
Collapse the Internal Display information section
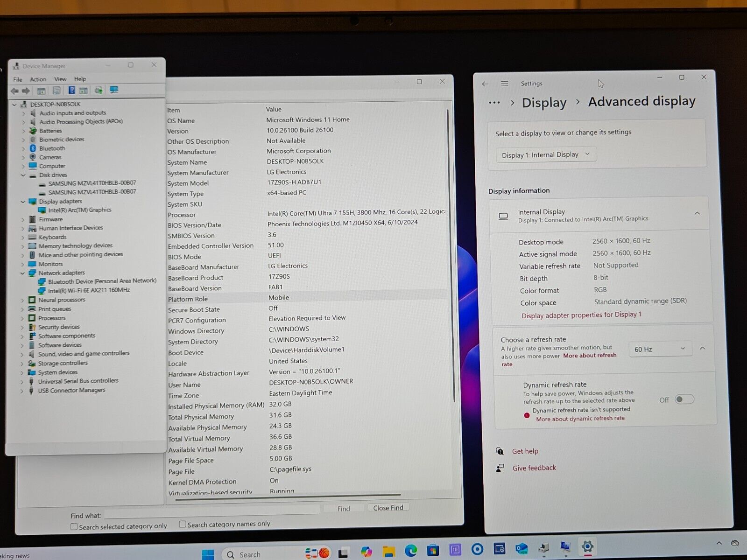[697, 213]
